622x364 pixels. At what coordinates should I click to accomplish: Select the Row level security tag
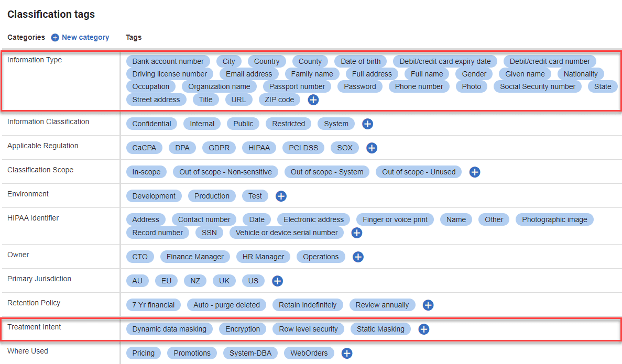coord(308,329)
